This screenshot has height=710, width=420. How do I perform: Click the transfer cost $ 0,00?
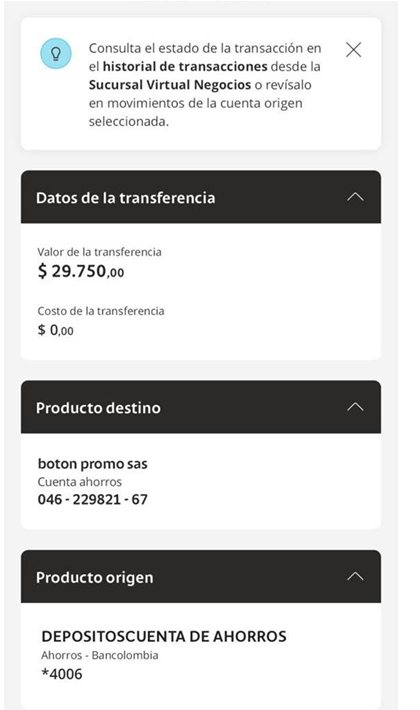point(55,330)
